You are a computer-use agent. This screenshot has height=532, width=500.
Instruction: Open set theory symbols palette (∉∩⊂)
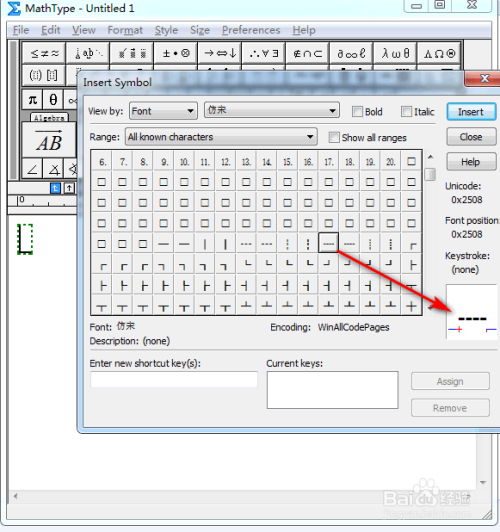[307, 53]
